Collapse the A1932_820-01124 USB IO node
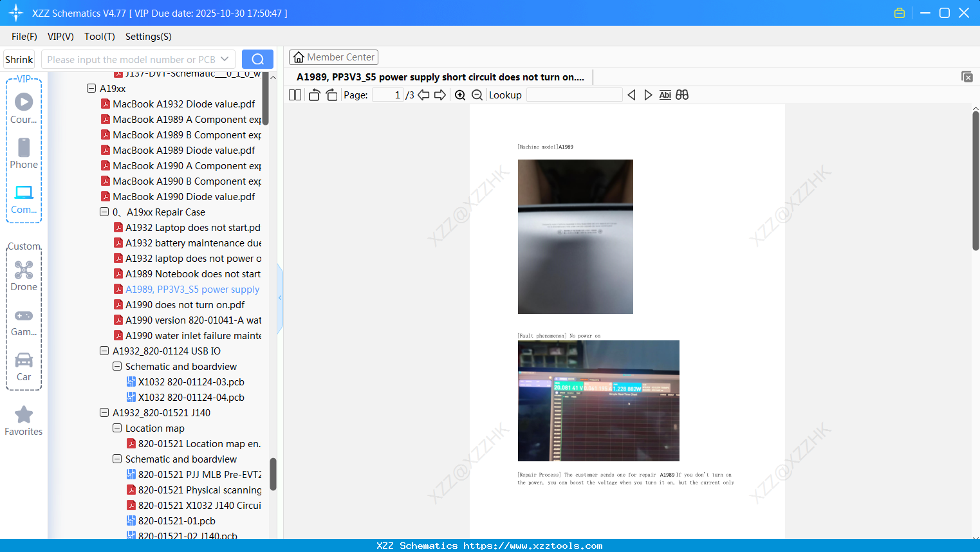This screenshot has width=980, height=552. click(x=104, y=351)
